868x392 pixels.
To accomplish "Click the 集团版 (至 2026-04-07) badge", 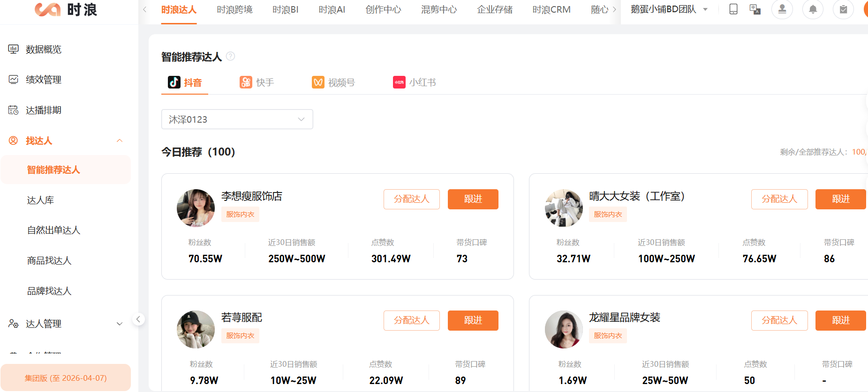I will [66, 377].
